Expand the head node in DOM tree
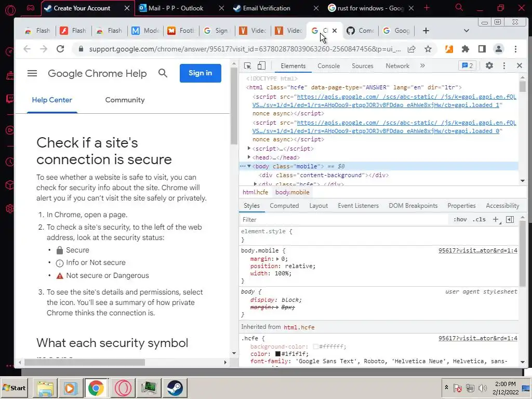The image size is (532, 399). tap(249, 157)
